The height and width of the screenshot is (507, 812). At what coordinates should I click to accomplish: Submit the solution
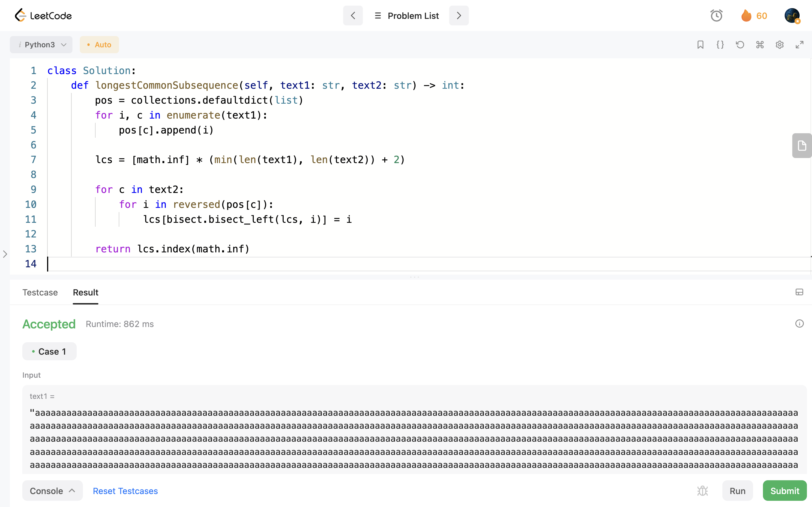click(x=784, y=491)
